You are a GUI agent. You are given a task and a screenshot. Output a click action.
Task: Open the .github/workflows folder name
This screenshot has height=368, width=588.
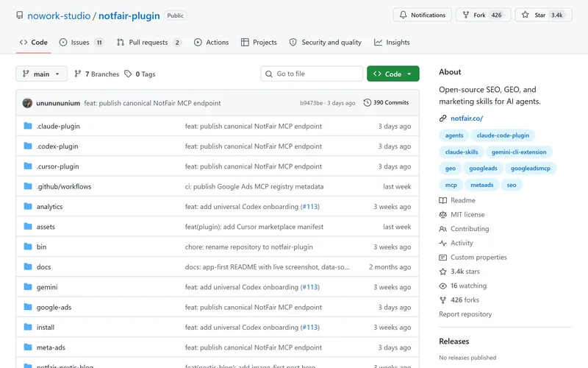click(x=64, y=187)
